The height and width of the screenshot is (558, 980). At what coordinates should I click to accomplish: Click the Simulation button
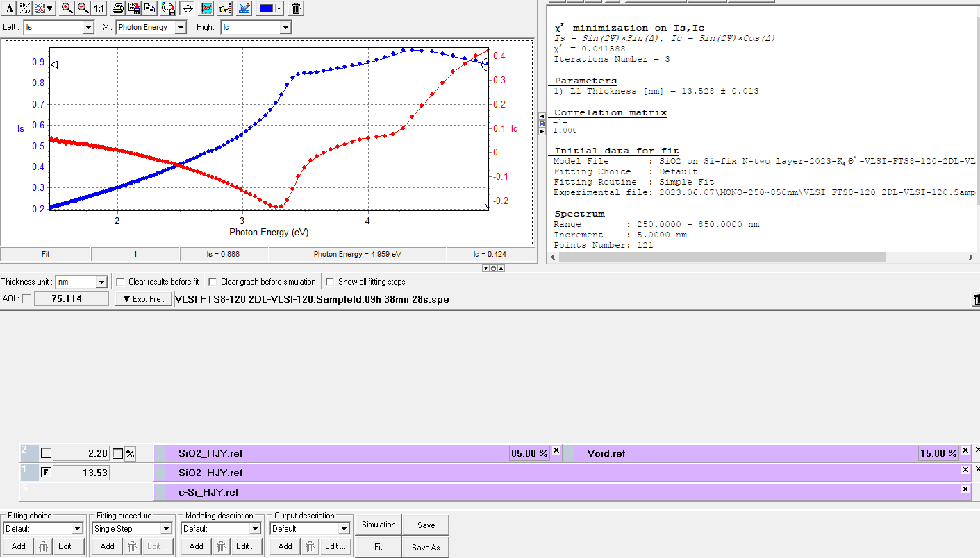click(x=379, y=525)
